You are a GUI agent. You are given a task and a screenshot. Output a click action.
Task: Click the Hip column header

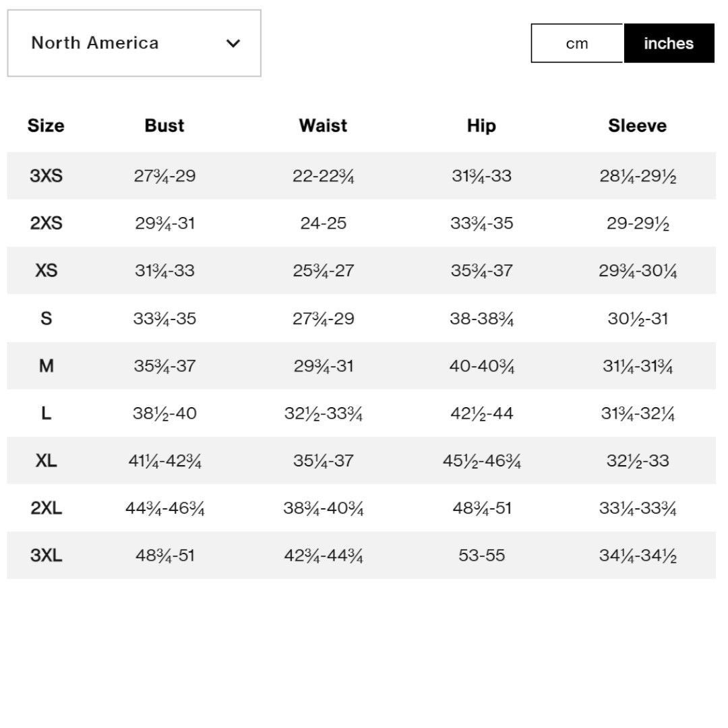click(x=481, y=126)
